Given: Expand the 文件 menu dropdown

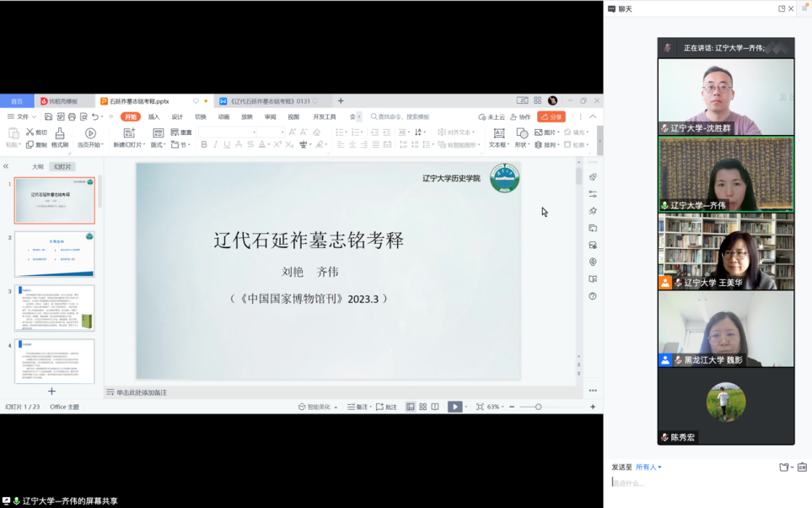Looking at the screenshot, I should 22,117.
